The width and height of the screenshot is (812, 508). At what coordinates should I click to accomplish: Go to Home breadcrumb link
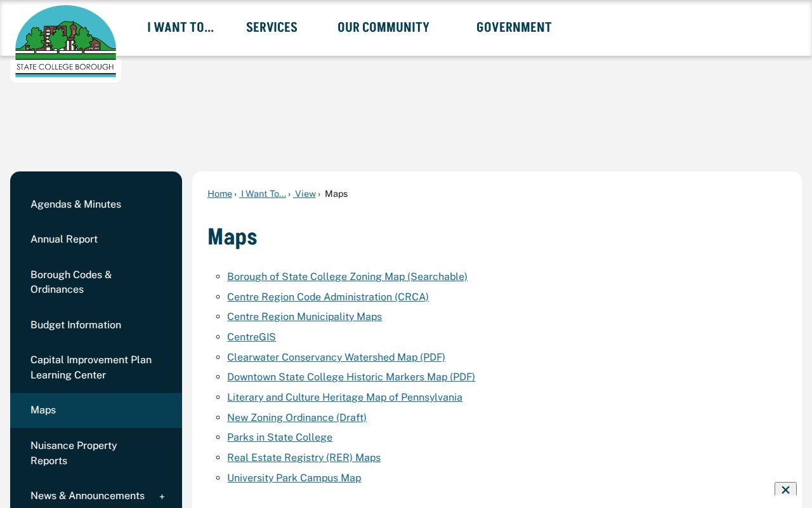pyautogui.click(x=219, y=194)
